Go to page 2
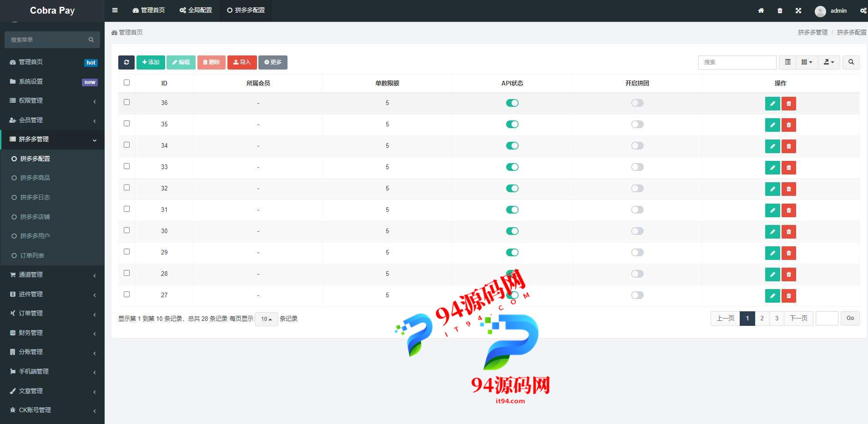This screenshot has width=868, height=424. (x=762, y=318)
